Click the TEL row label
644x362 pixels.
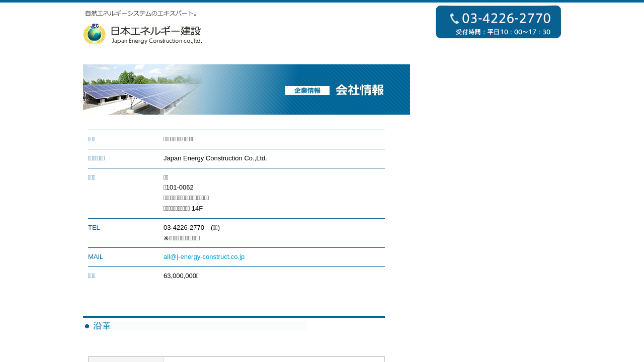[94, 228]
